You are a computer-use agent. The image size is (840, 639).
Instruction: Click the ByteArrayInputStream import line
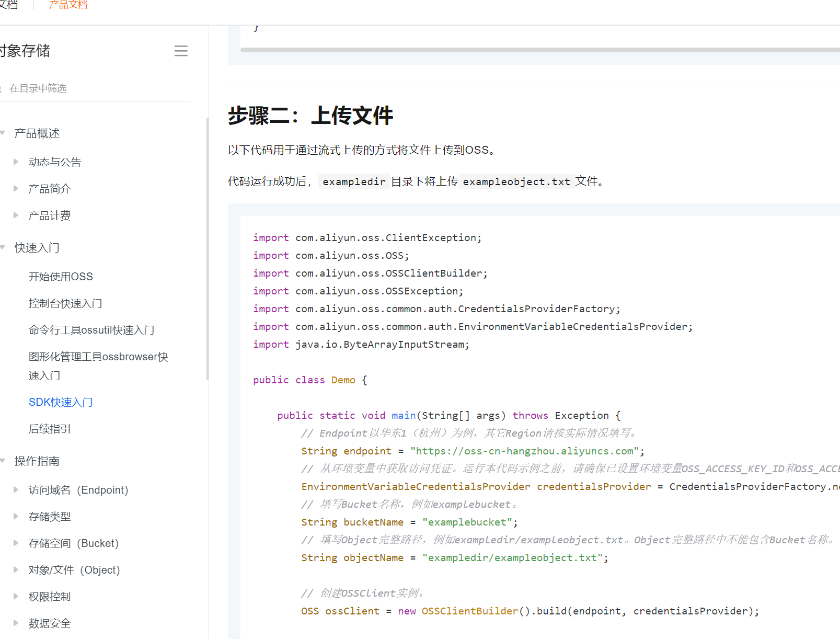pyautogui.click(x=361, y=345)
